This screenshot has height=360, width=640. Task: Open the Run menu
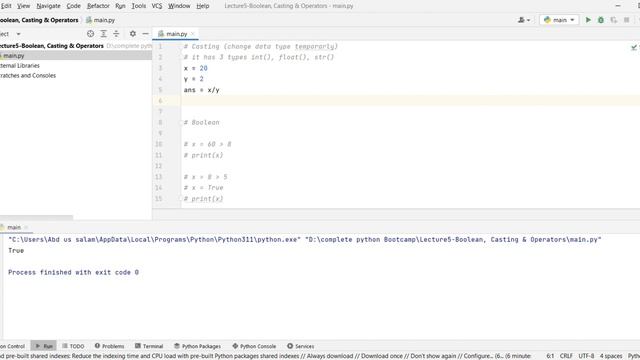(120, 6)
